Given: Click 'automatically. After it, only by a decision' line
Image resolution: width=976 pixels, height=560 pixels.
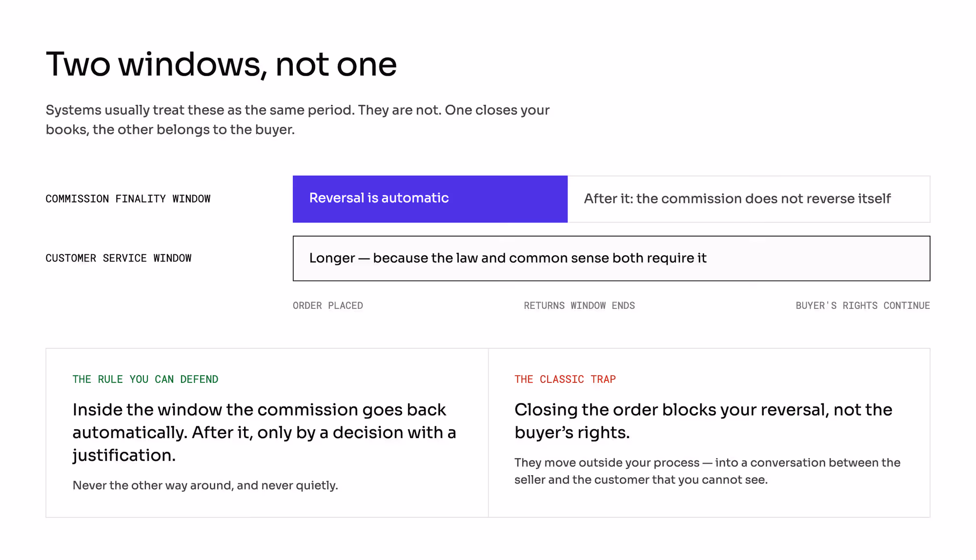Looking at the screenshot, I should (264, 433).
